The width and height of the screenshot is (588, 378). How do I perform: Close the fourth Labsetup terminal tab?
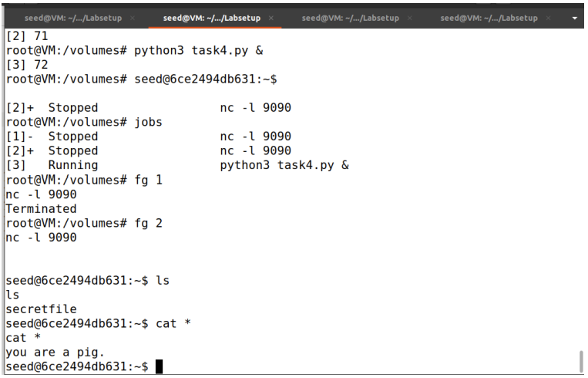tap(548, 18)
